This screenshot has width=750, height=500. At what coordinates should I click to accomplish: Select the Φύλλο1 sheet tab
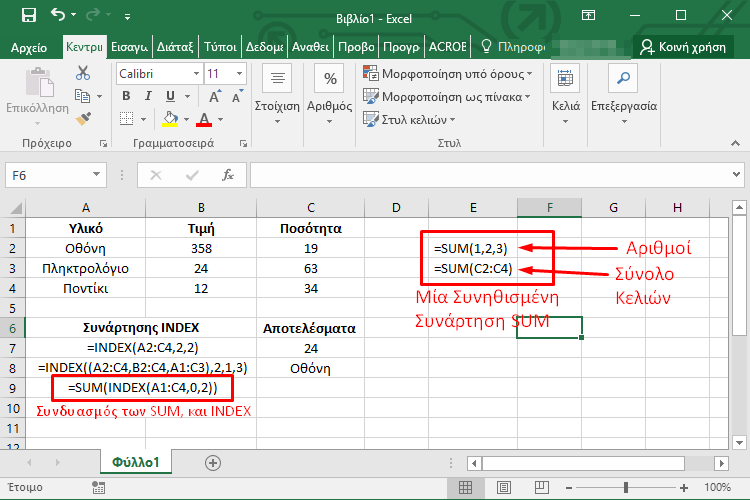click(136, 462)
